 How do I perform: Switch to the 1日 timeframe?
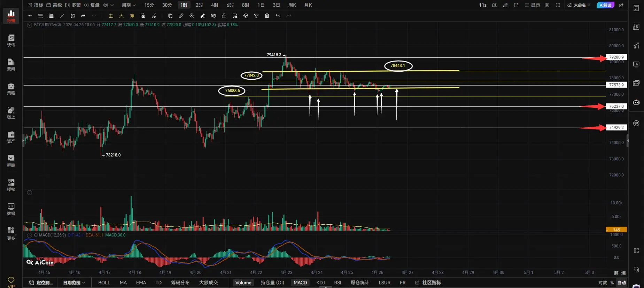coord(261,5)
